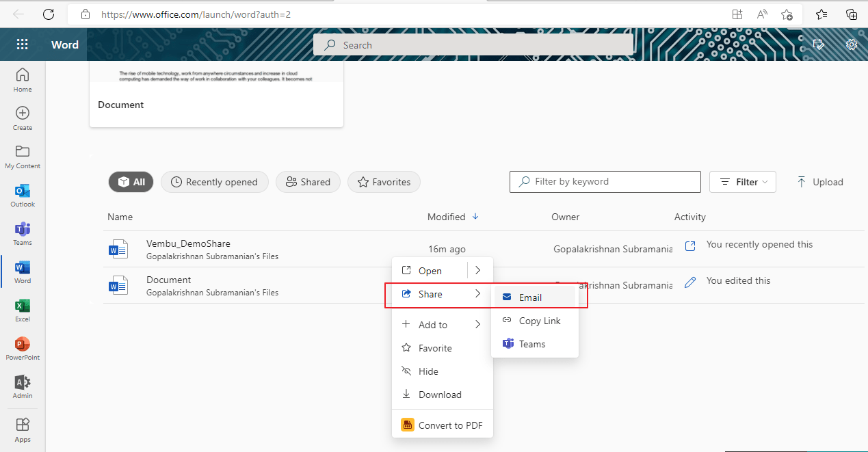Open browser collections icon
868x452 pixels.
tap(852, 14)
